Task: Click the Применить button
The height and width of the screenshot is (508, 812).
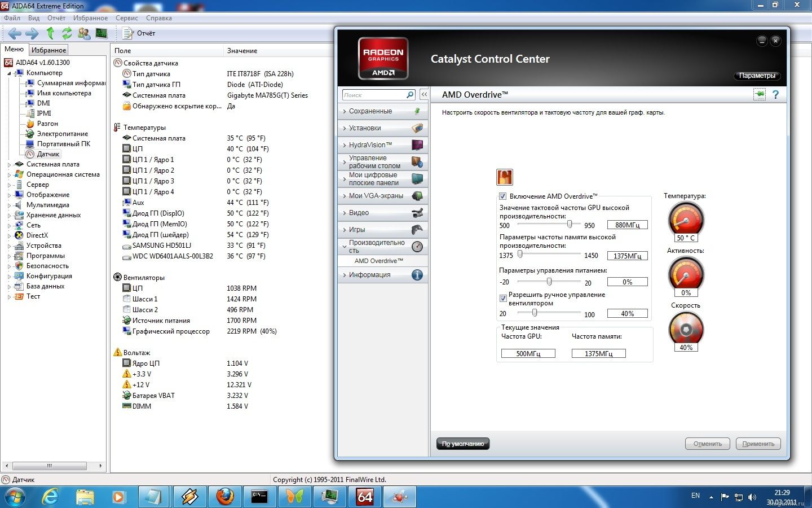Action: 758,444
